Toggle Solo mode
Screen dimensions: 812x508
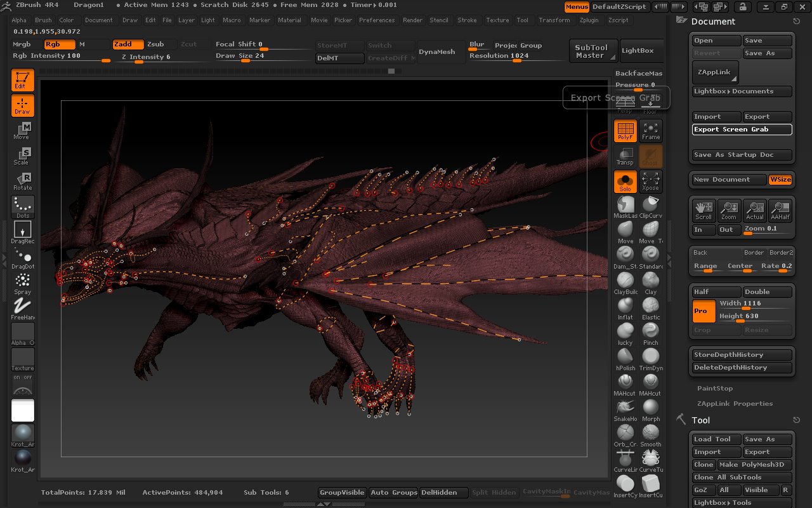pos(625,182)
